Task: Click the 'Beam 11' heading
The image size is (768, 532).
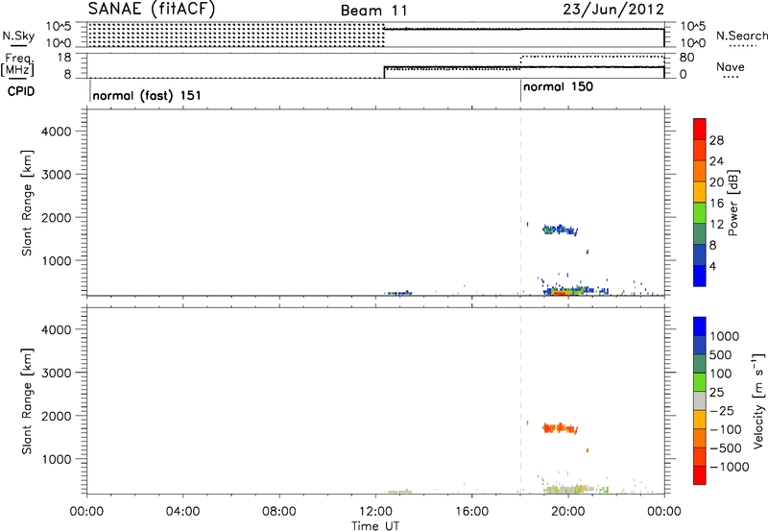Action: 374,11
